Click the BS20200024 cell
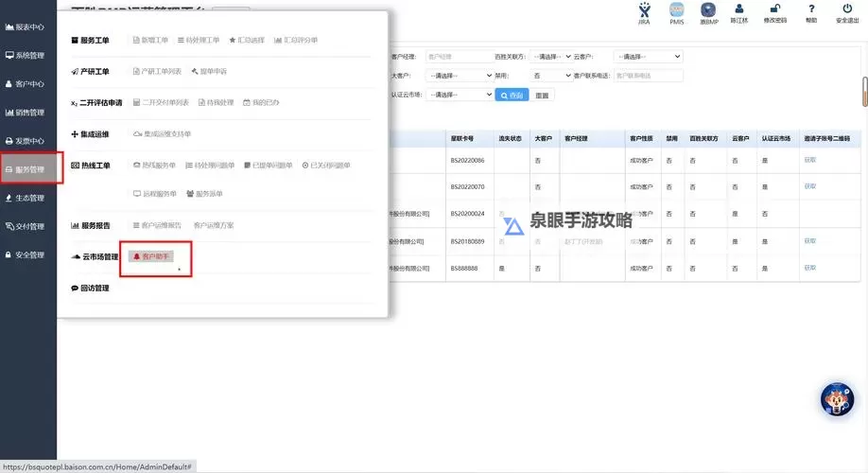The height and width of the screenshot is (473, 868). click(467, 214)
